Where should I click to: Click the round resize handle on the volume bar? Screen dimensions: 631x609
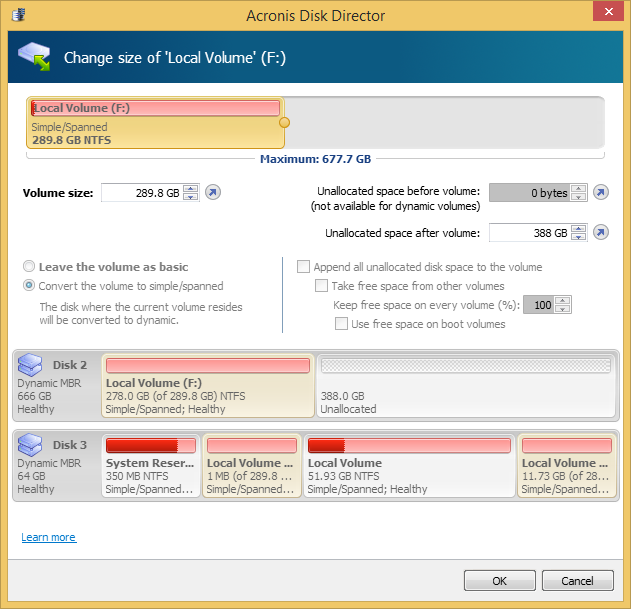coord(284,122)
